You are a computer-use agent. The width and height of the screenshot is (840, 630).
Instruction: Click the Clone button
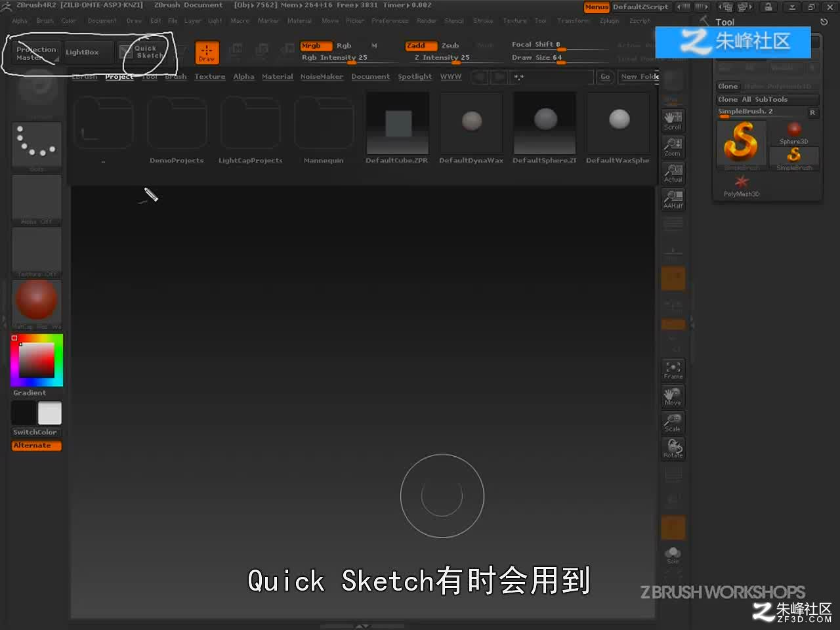[728, 87]
